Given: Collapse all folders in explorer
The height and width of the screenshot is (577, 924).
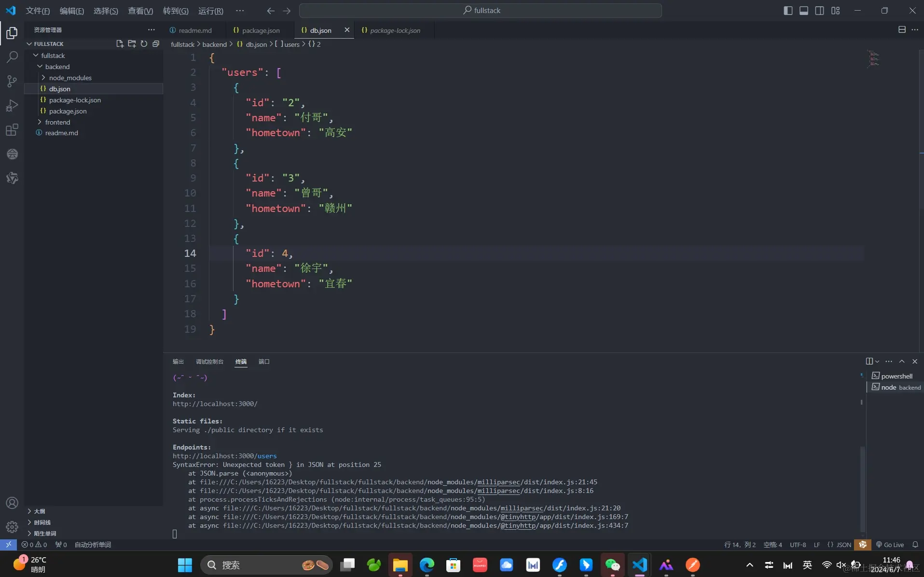Looking at the screenshot, I should (156, 44).
